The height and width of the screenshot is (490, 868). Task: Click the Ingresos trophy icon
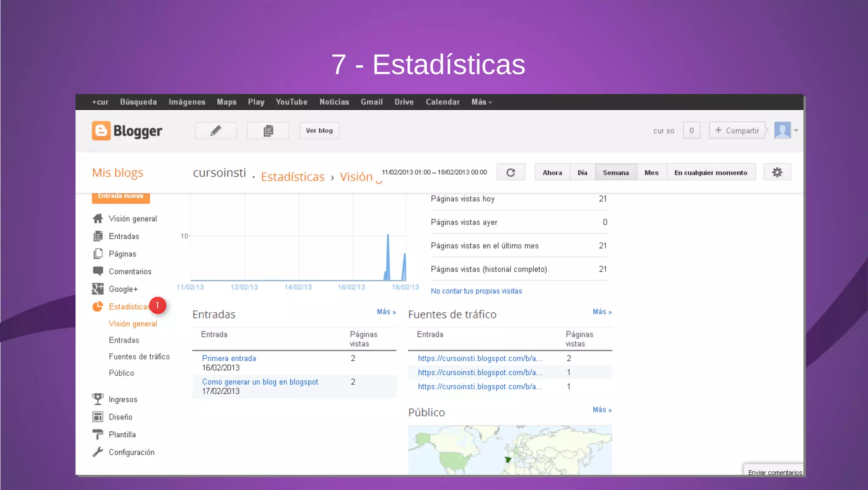click(98, 399)
